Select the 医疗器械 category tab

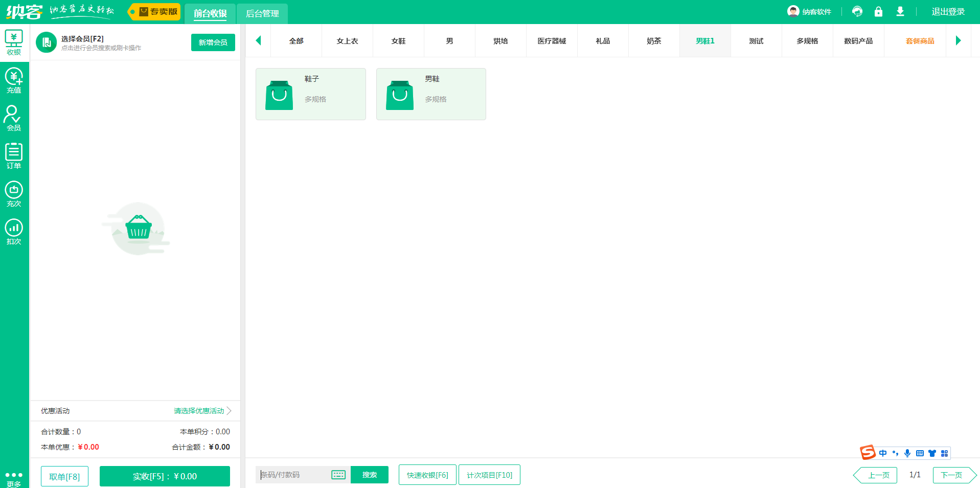[x=552, y=41]
